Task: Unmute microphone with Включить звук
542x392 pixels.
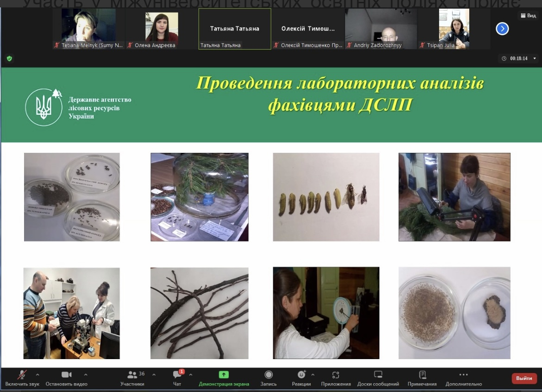Action: tap(22, 375)
